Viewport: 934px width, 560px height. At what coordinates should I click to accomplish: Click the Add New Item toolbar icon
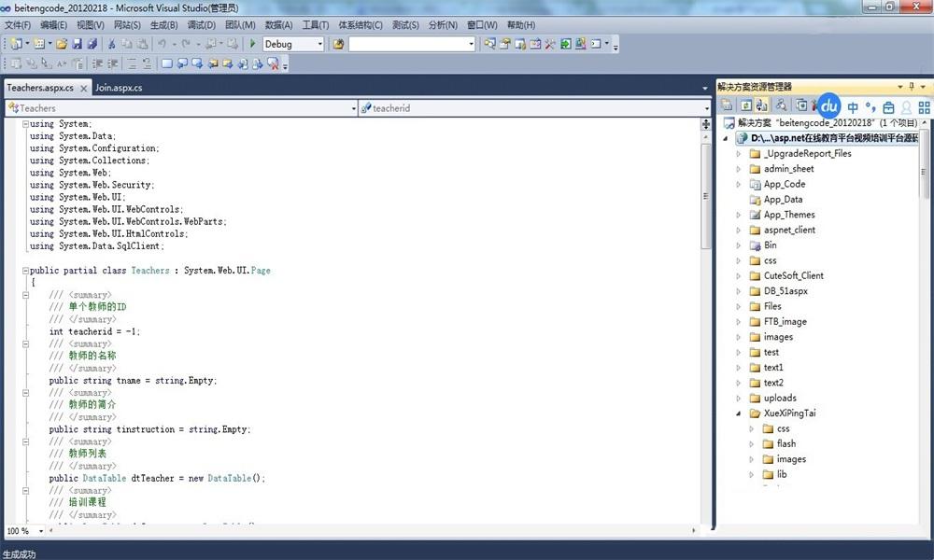click(40, 44)
